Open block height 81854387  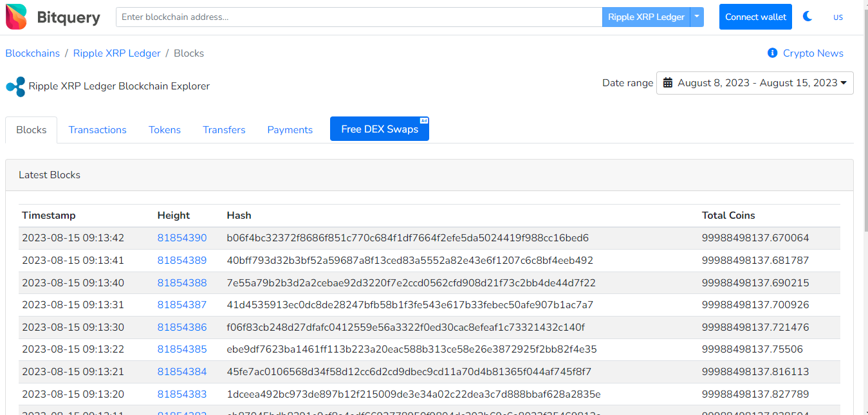click(x=182, y=305)
